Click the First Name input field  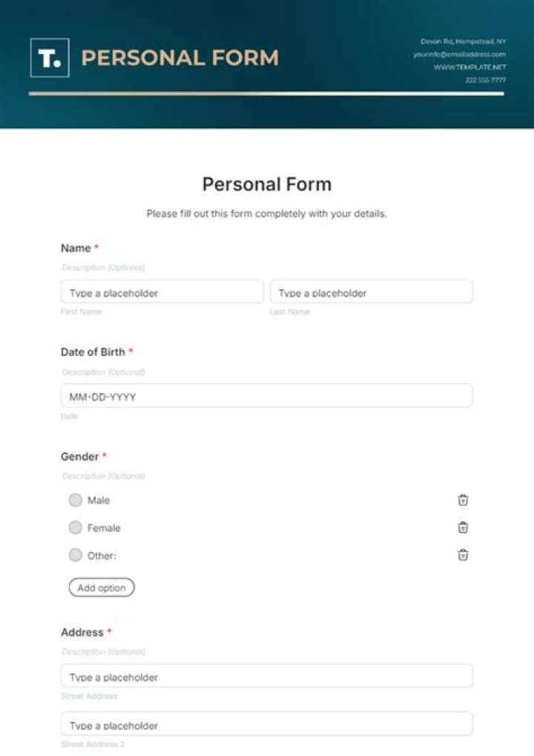tap(162, 292)
